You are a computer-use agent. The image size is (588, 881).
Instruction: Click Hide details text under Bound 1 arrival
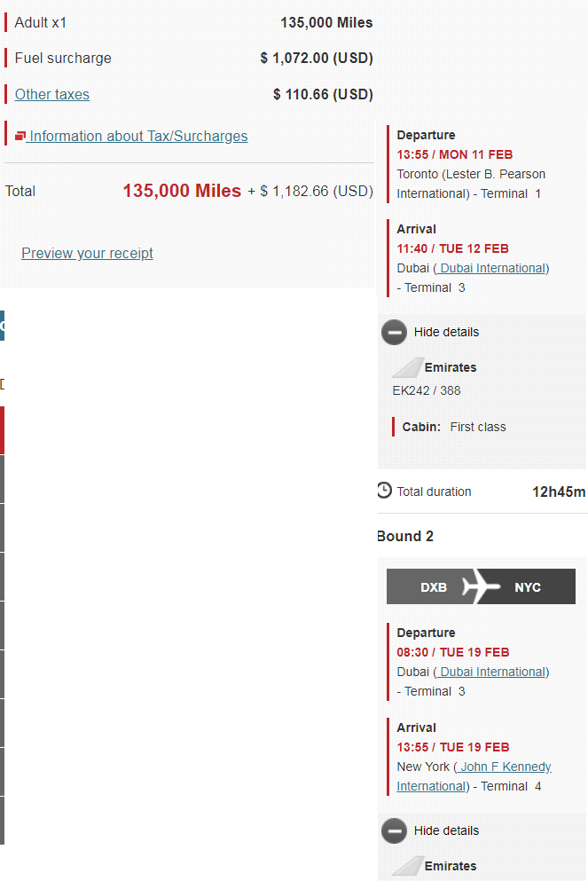click(446, 332)
